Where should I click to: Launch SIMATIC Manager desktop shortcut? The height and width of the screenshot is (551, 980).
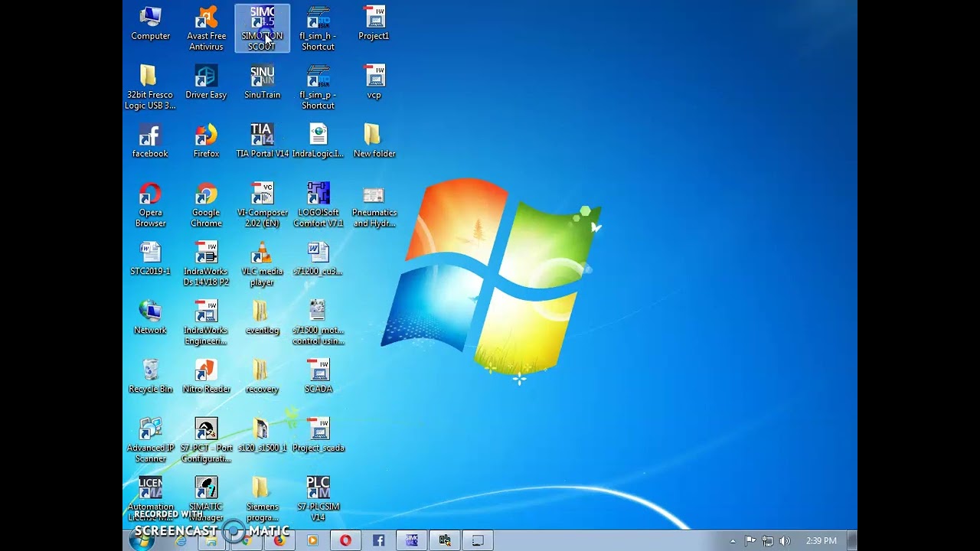[x=206, y=499]
